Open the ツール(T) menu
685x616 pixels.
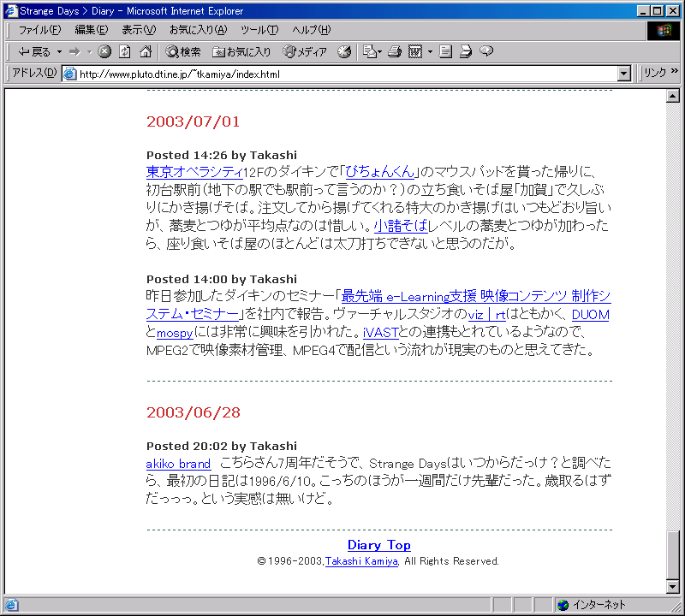pyautogui.click(x=259, y=30)
